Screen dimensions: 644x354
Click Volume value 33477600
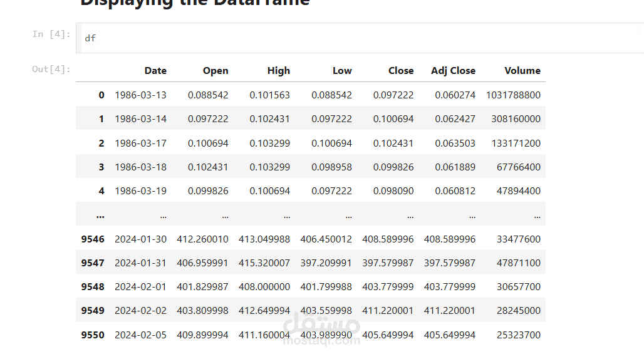coord(518,239)
